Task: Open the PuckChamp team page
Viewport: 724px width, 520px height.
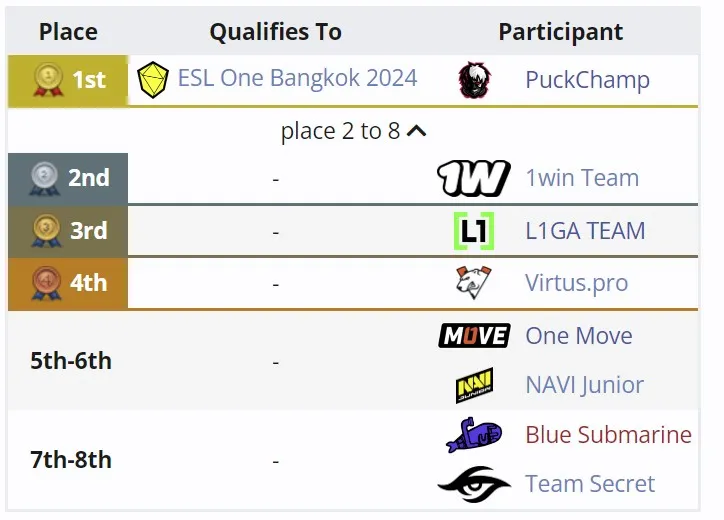Action: tap(587, 80)
